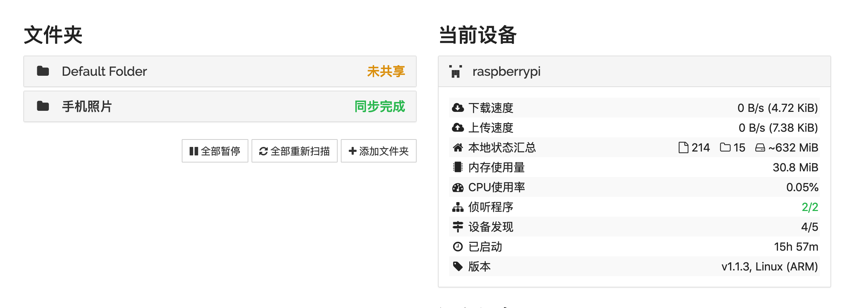This screenshot has width=868, height=308.
Task: Click the home icon next to 本地状态汇总
Action: click(458, 147)
